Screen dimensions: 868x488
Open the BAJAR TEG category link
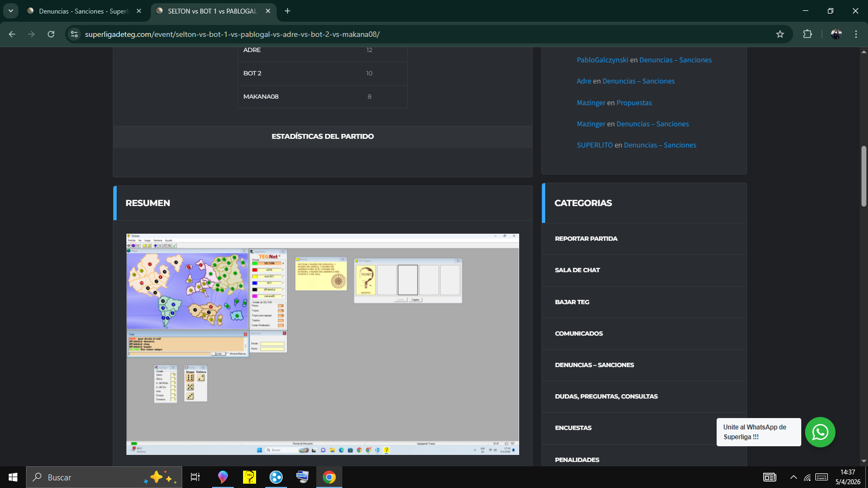pos(572,302)
